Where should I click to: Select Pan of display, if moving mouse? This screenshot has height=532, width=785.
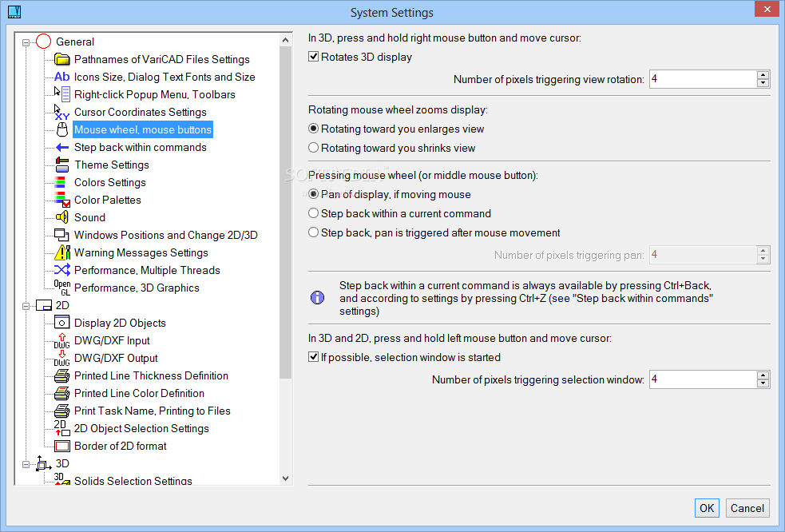coord(313,194)
